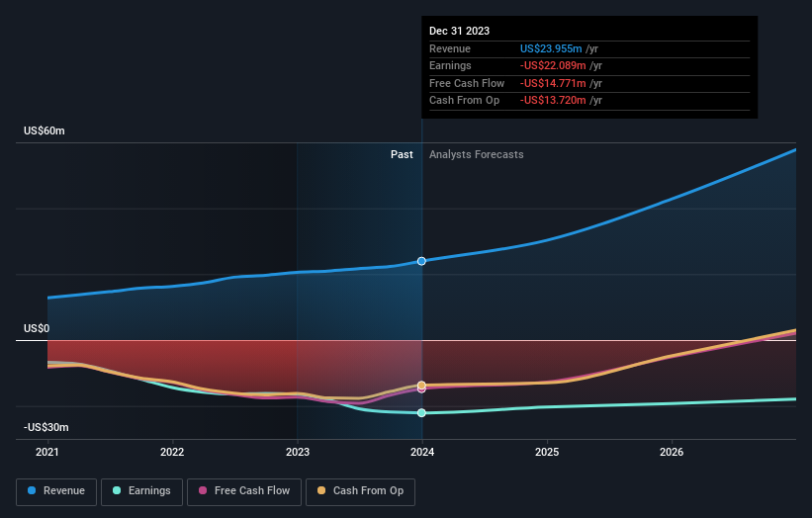The width and height of the screenshot is (812, 518).
Task: Click the -US$22.089m earnings value
Action: point(553,65)
